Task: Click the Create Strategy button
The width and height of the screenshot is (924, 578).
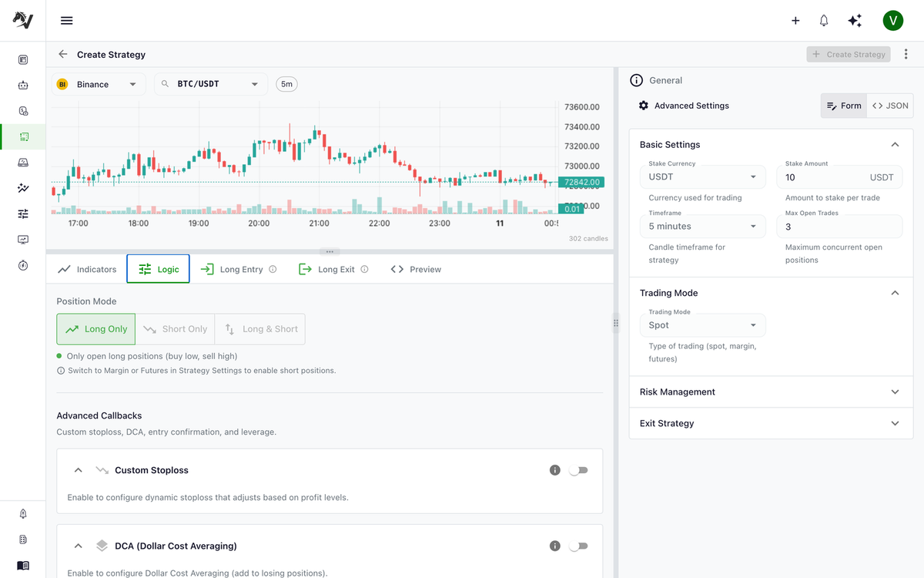Action: [x=849, y=55]
